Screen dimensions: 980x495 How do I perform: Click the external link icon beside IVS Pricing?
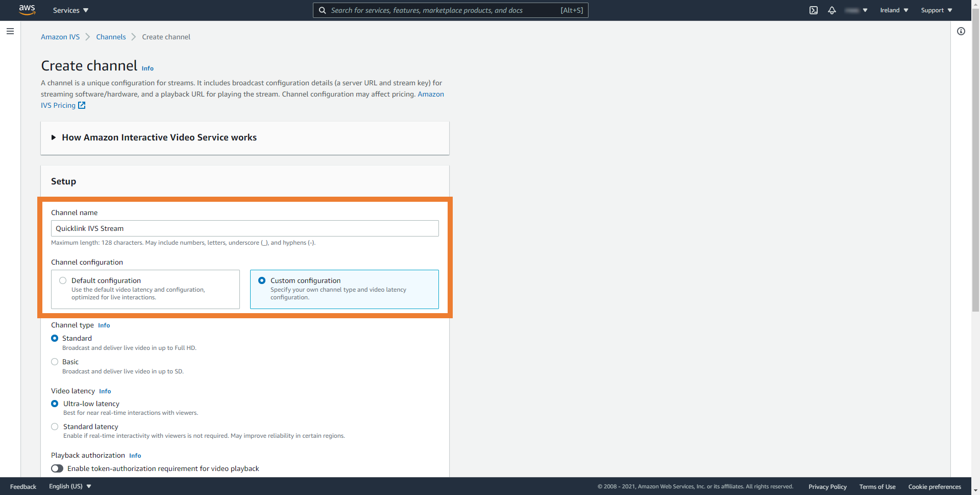pos(82,105)
